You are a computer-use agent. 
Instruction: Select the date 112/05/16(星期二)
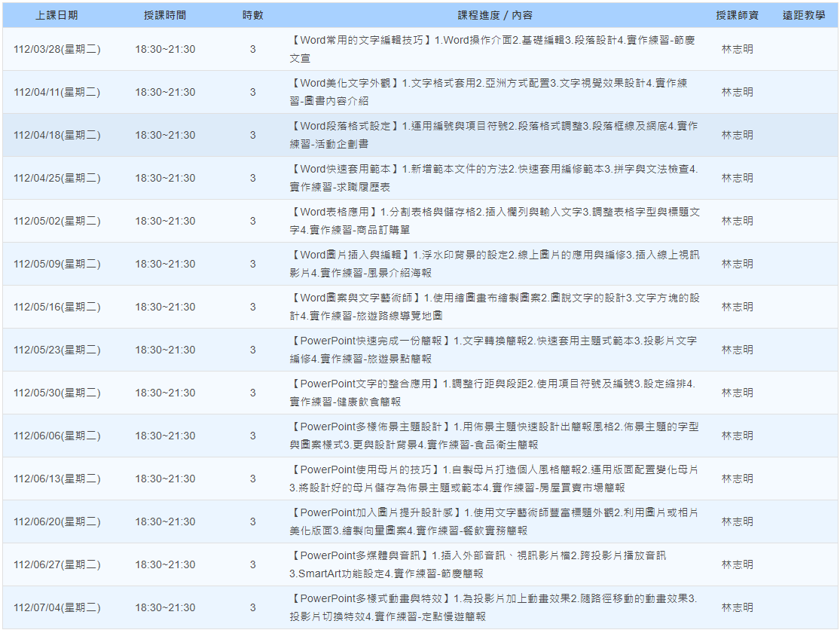tap(57, 307)
